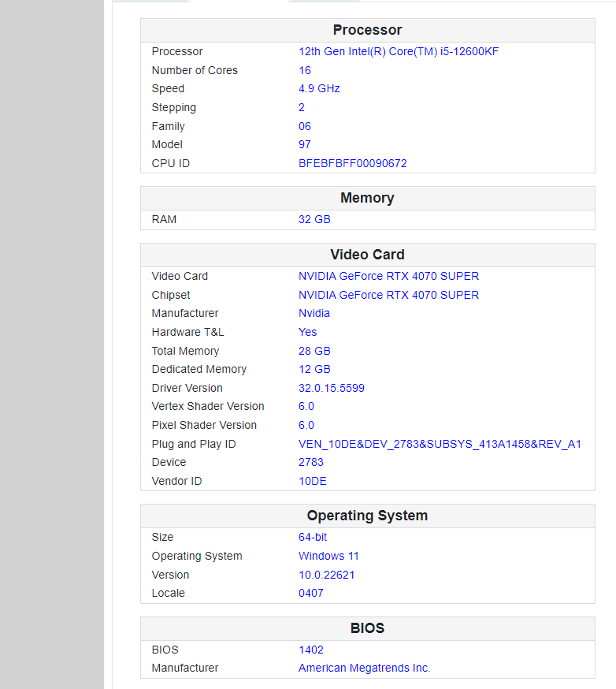Click the 'RAM' row label
Screen dimensions: 616x689
(164, 219)
